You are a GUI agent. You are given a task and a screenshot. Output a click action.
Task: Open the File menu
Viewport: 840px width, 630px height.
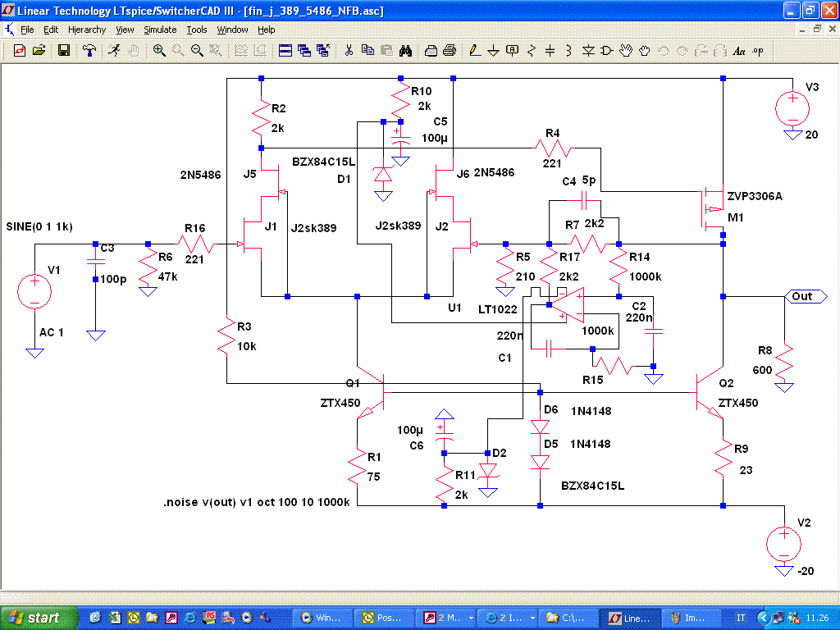[27, 30]
